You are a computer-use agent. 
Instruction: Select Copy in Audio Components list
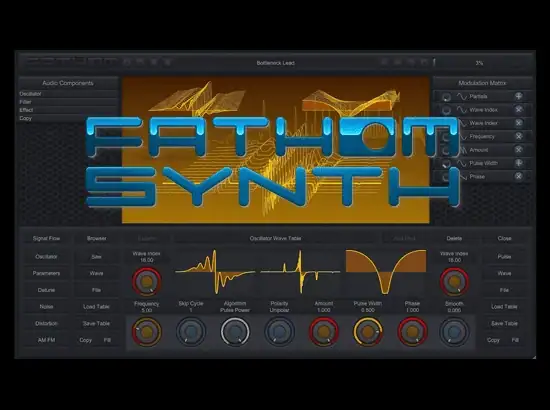pyautogui.click(x=68, y=118)
